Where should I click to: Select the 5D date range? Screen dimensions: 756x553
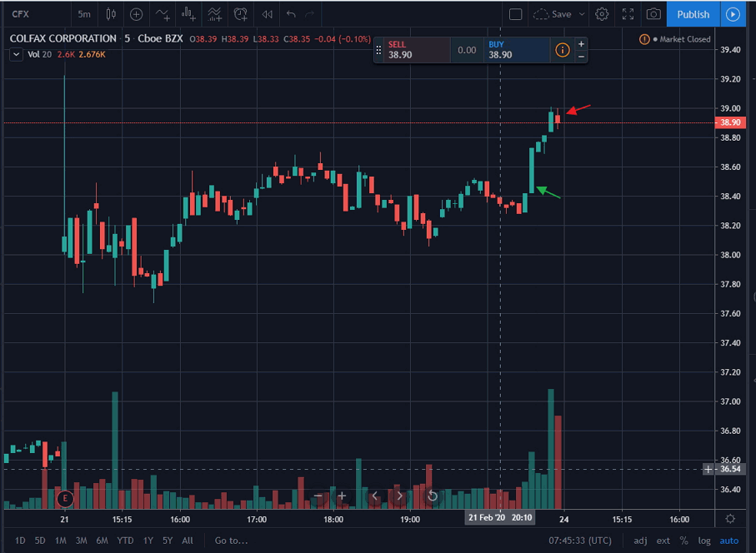click(40, 541)
